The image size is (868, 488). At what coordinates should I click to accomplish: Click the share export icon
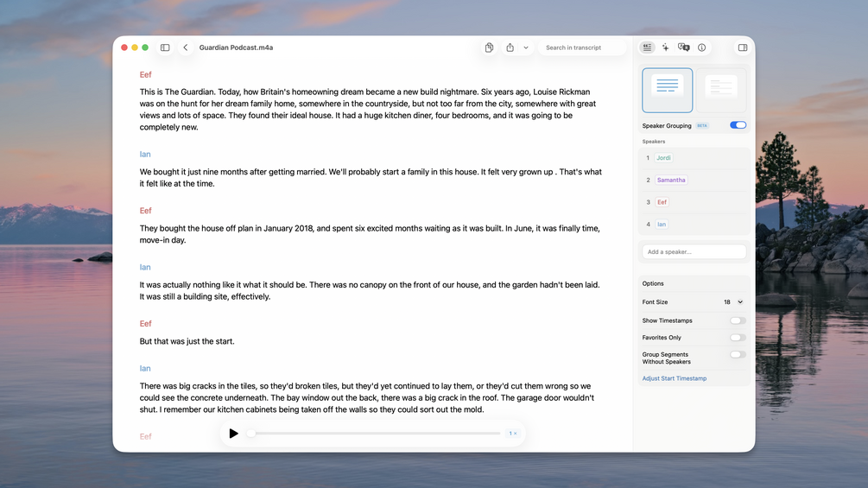(x=510, y=48)
